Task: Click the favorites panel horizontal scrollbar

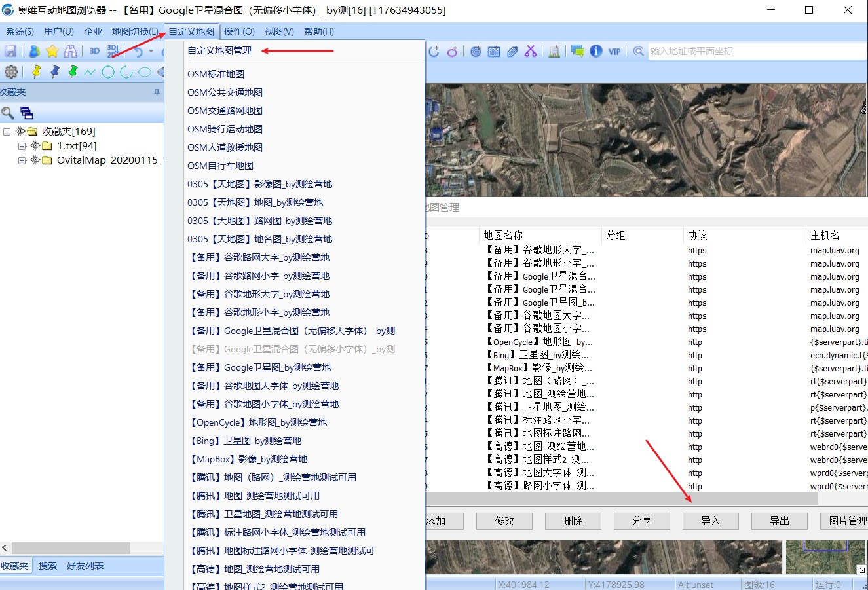Action: pyautogui.click(x=71, y=547)
